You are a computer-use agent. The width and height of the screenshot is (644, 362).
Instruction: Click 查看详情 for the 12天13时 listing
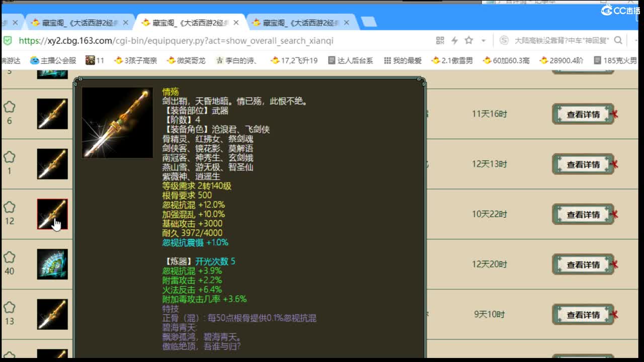click(x=583, y=164)
